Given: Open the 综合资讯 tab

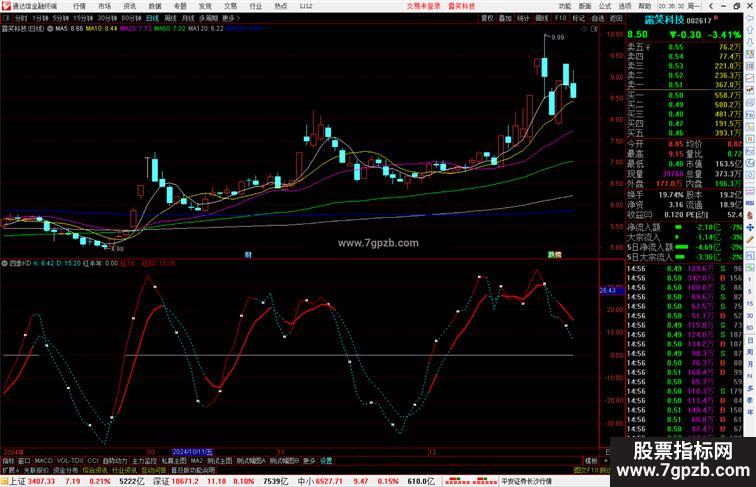Looking at the screenshot, I should 95,470.
